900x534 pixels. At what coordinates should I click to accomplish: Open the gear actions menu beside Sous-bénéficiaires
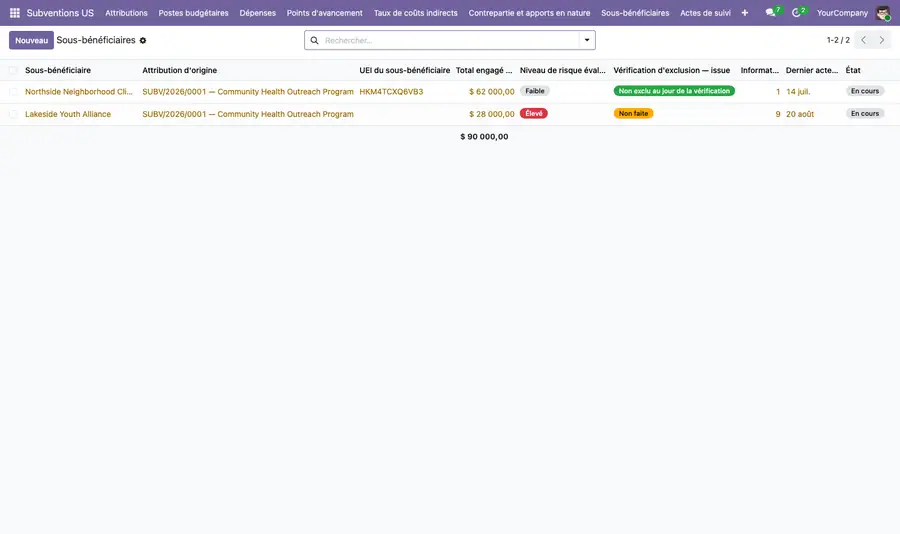tap(143, 40)
